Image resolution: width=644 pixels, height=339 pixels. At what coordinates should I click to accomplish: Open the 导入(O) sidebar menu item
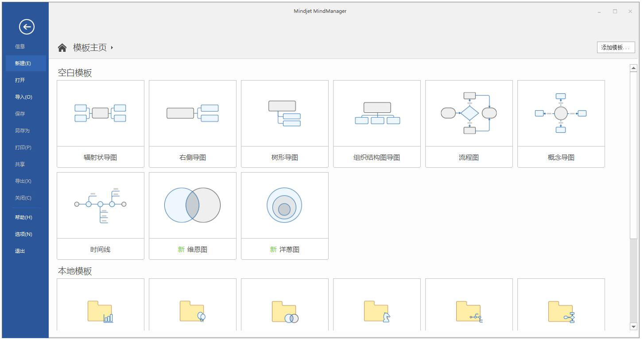[23, 97]
